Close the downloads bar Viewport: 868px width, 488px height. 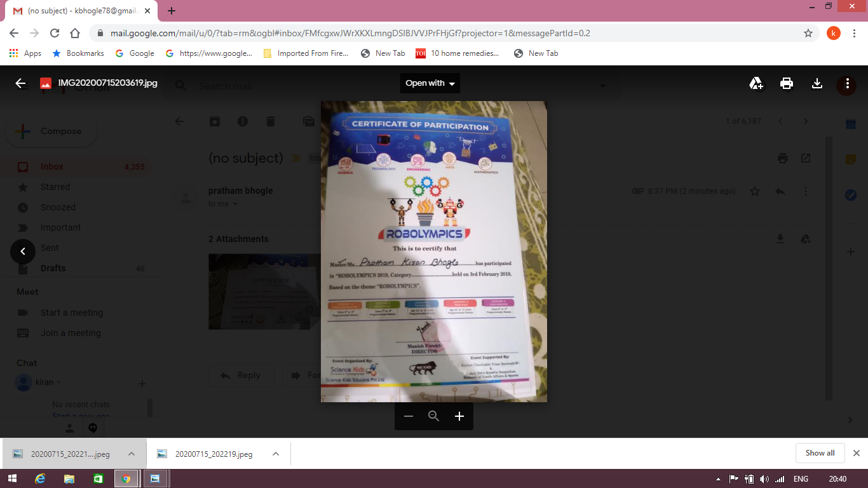click(857, 453)
